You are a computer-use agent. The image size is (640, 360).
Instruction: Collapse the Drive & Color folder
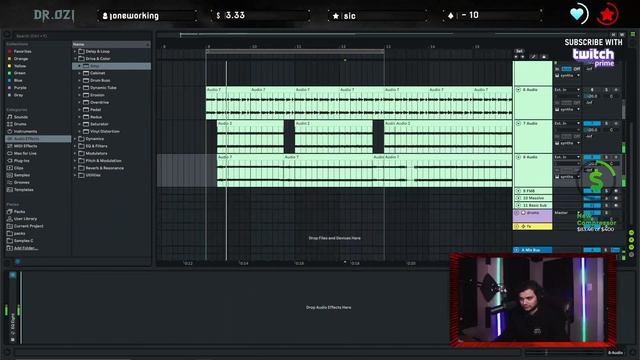pyautogui.click(x=75, y=59)
